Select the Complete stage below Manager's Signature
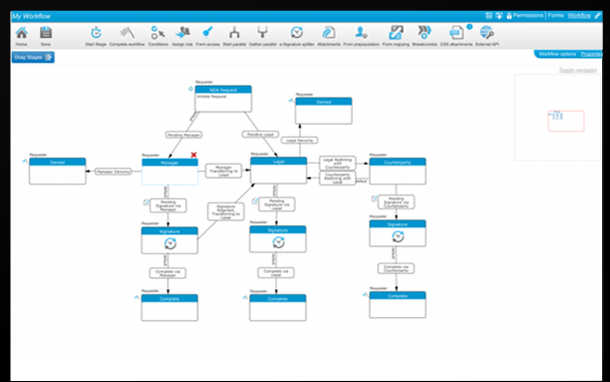This screenshot has width=610, height=382. click(170, 308)
